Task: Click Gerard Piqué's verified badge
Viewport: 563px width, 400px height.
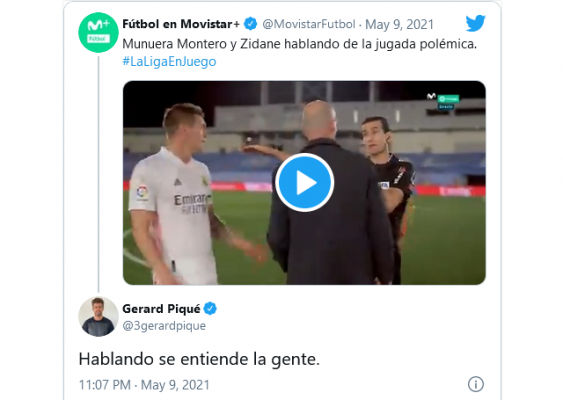Action: coord(210,308)
